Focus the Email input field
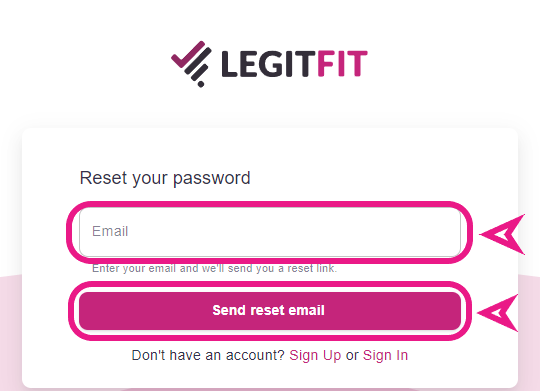This screenshot has width=540, height=391. coord(270,232)
